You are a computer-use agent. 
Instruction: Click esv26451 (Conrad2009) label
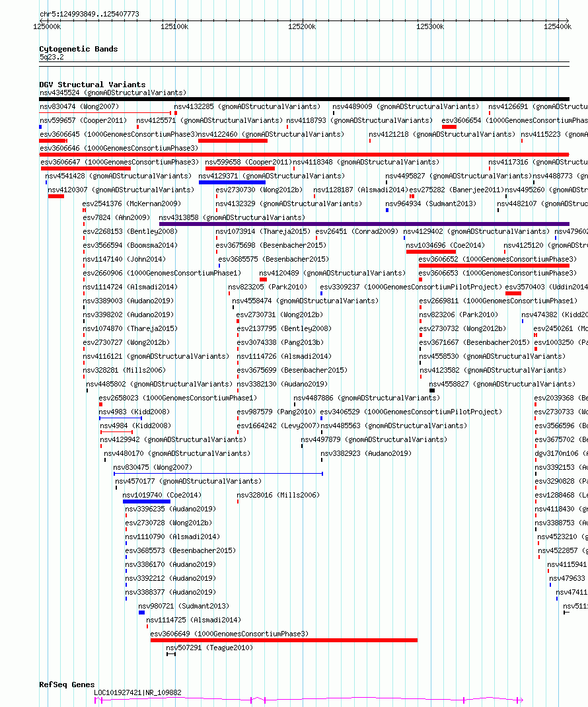[x=357, y=232]
